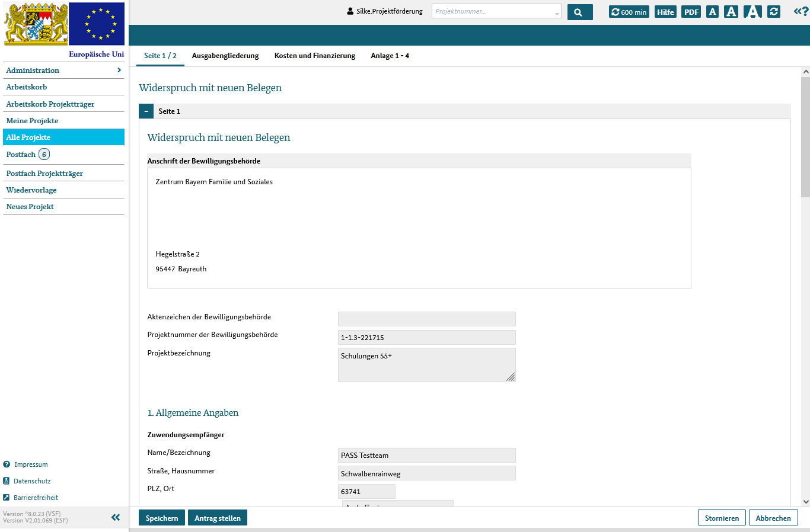Click the help arrows question mark icon

click(801, 11)
